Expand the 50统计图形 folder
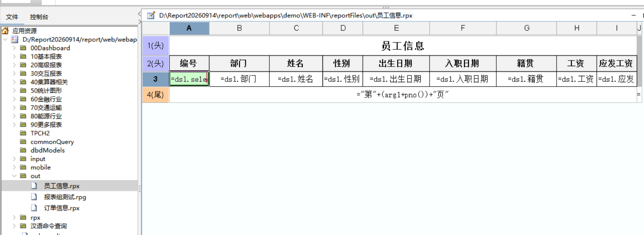The image size is (644, 235). coord(14,91)
